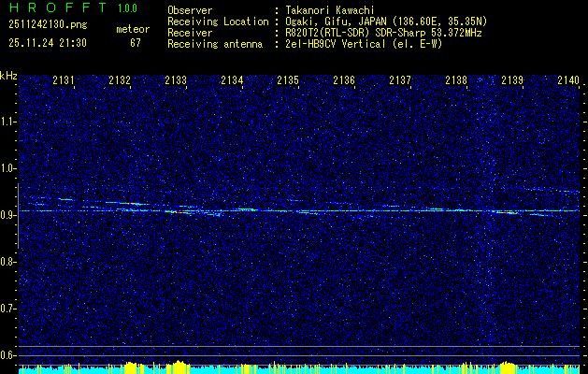Image resolution: width=588 pixels, height=374 pixels.
Task: Click the yellow power peak below 2133
Action: [x=179, y=367]
